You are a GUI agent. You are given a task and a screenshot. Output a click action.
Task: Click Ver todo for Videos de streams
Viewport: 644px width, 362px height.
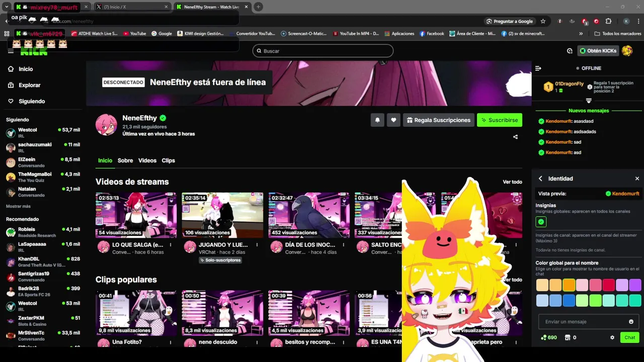pyautogui.click(x=512, y=182)
